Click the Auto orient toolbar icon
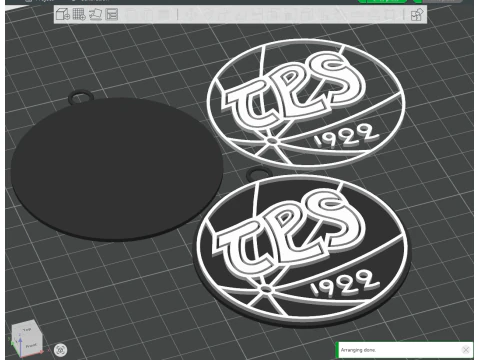Image resolution: width=480 pixels, height=360 pixels. [x=95, y=14]
